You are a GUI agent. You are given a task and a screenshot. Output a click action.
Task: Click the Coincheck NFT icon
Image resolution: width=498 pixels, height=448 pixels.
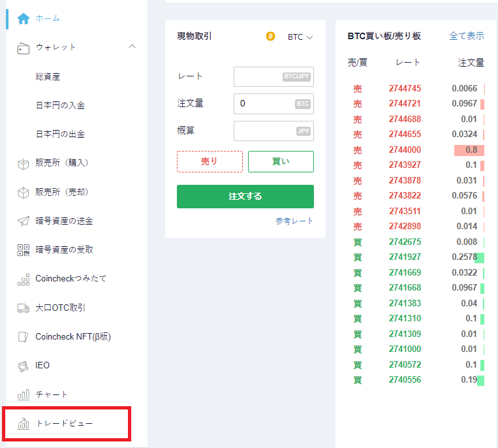[23, 336]
